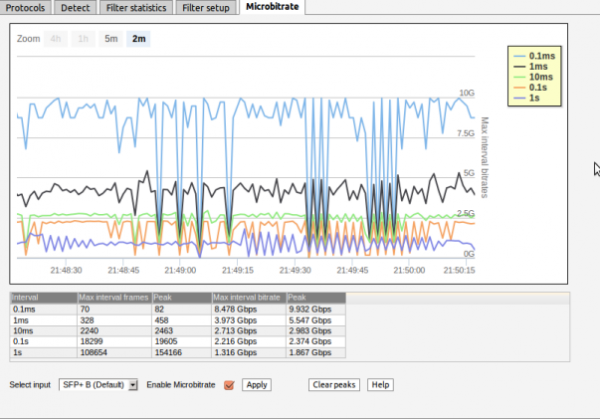Open the Filter setup tab
This screenshot has width=600, height=420.
click(x=208, y=8)
